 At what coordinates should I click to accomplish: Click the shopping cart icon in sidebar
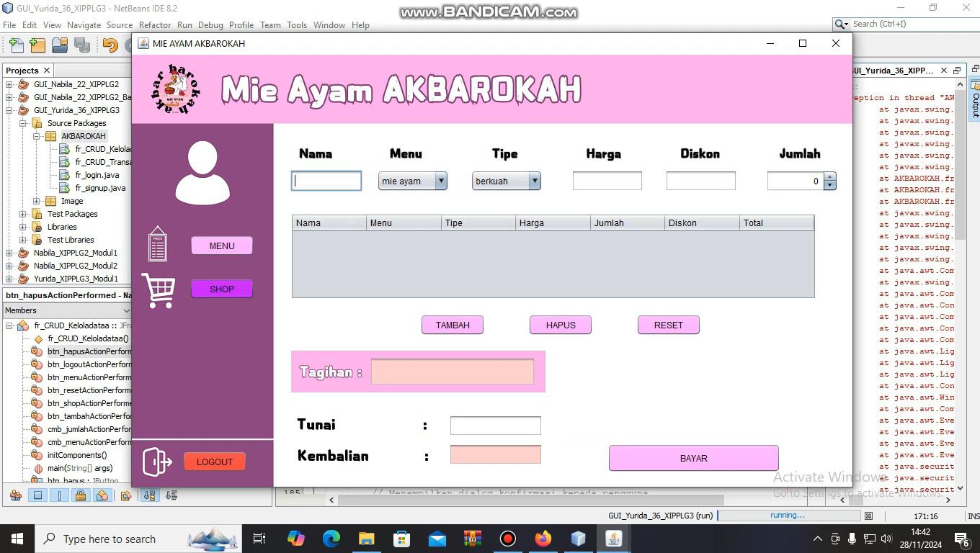[x=158, y=290]
